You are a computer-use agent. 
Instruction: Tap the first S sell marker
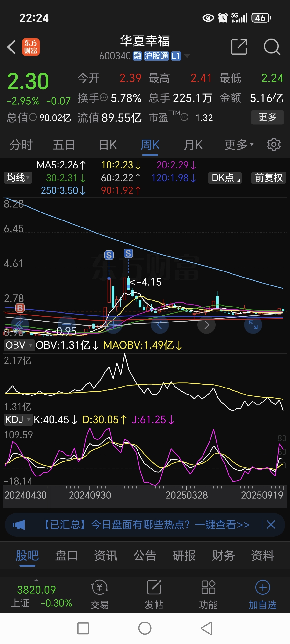click(x=109, y=255)
